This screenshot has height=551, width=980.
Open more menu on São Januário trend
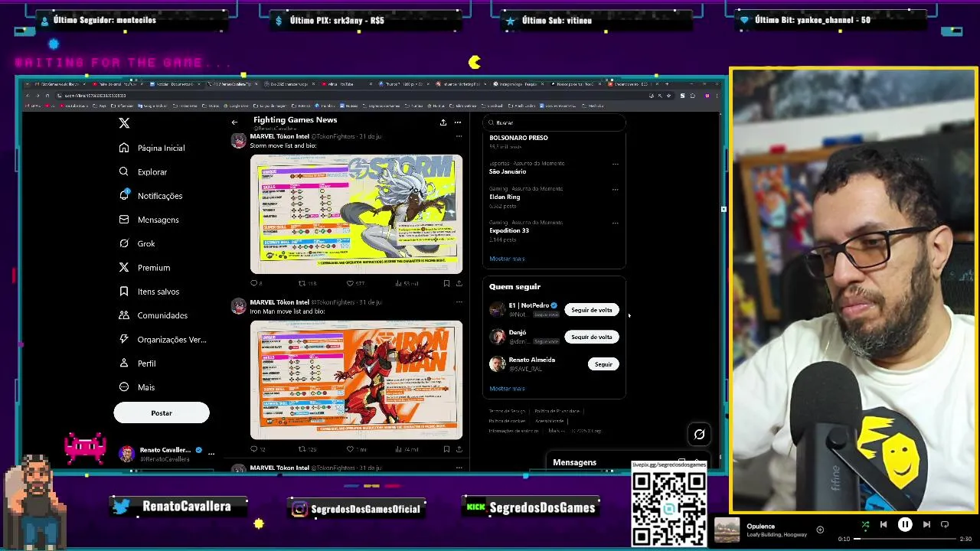pyautogui.click(x=615, y=164)
